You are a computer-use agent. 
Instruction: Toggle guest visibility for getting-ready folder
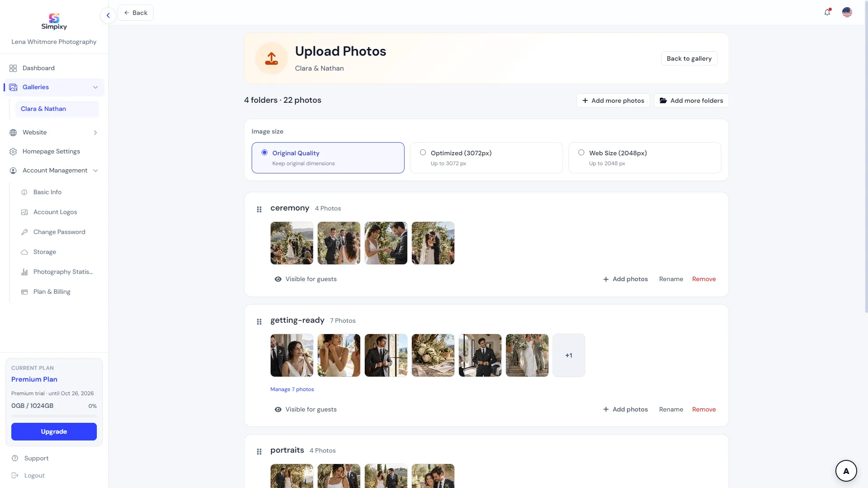[305, 410]
